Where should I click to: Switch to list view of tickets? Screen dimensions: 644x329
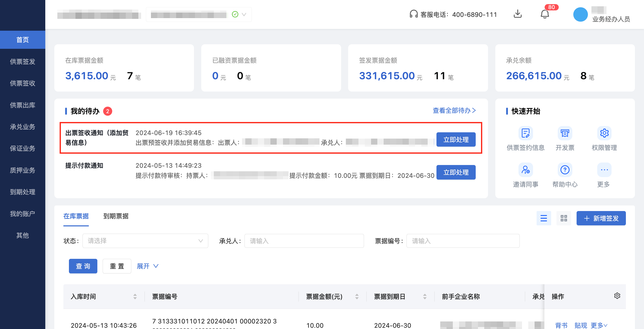544,218
